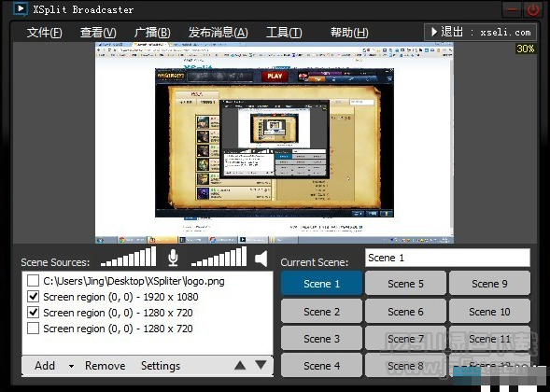This screenshot has width=550, height=392.
Task: Switch to Scene 8
Action: 405,366
